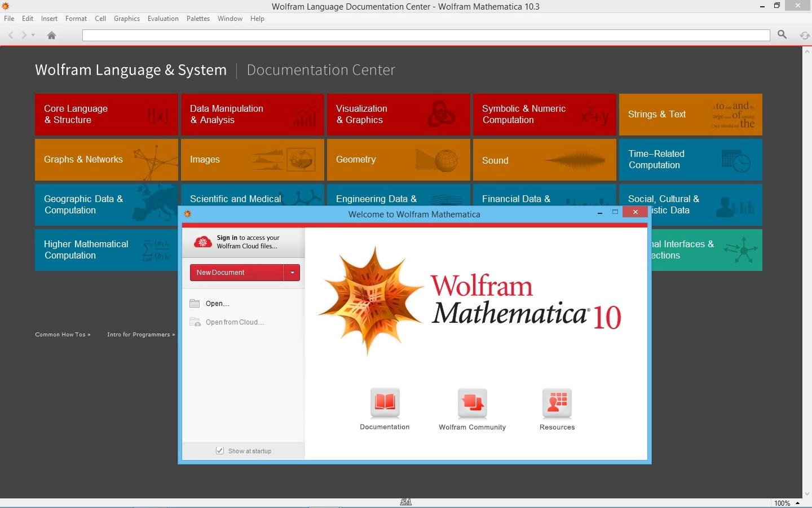Click the Mathematica spikey logo in welcome window
Screen dimensions: 812x508
[370, 301]
